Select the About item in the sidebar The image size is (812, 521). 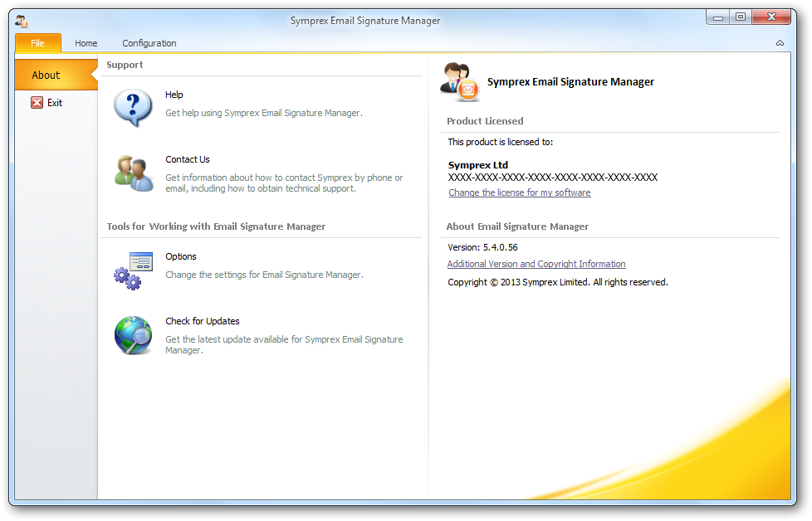click(x=56, y=75)
